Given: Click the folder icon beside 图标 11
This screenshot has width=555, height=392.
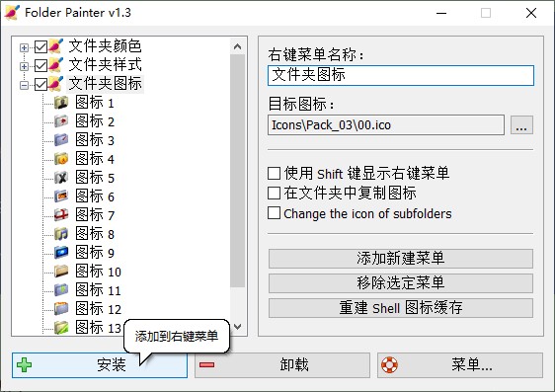Looking at the screenshot, I should pyautogui.click(x=61, y=290).
